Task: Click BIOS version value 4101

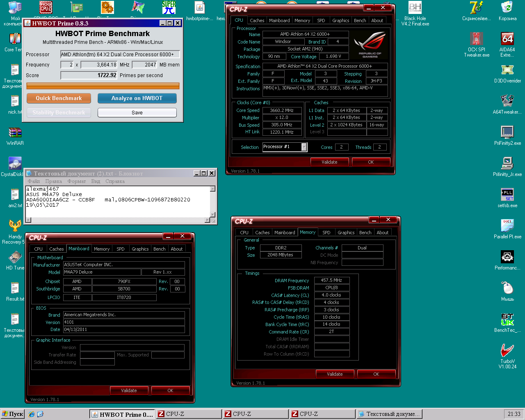Action: (x=124, y=322)
